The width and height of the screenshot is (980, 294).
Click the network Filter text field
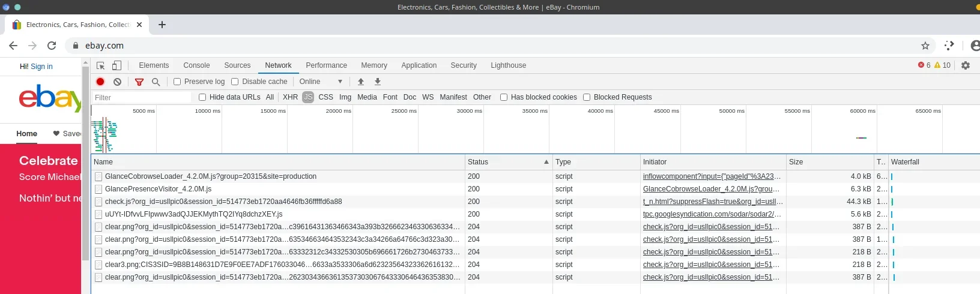(x=141, y=97)
